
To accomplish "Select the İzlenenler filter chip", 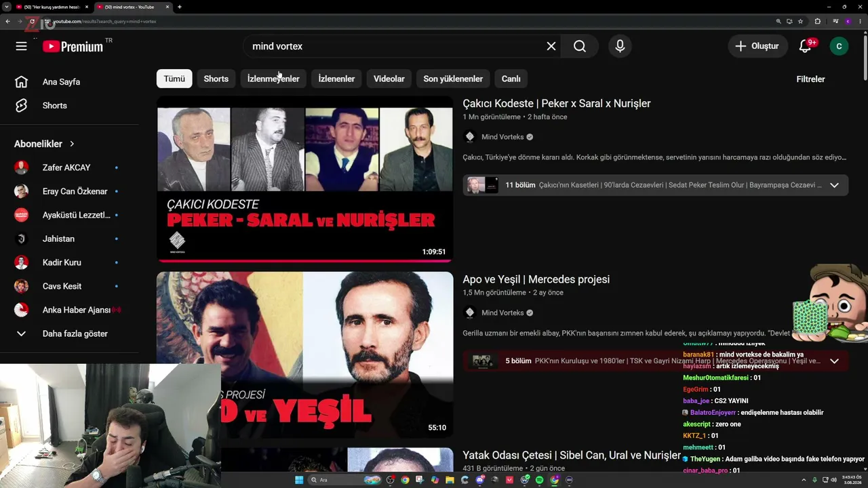I will (x=337, y=79).
